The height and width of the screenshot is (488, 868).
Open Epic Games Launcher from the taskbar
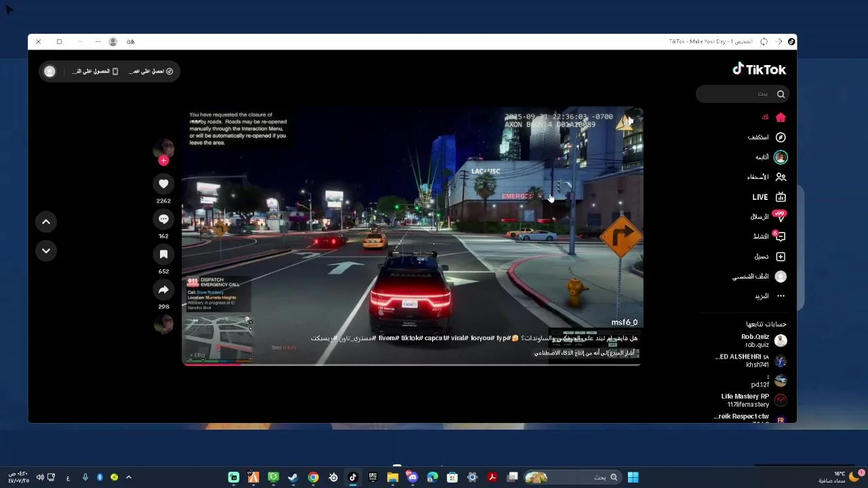click(x=372, y=477)
